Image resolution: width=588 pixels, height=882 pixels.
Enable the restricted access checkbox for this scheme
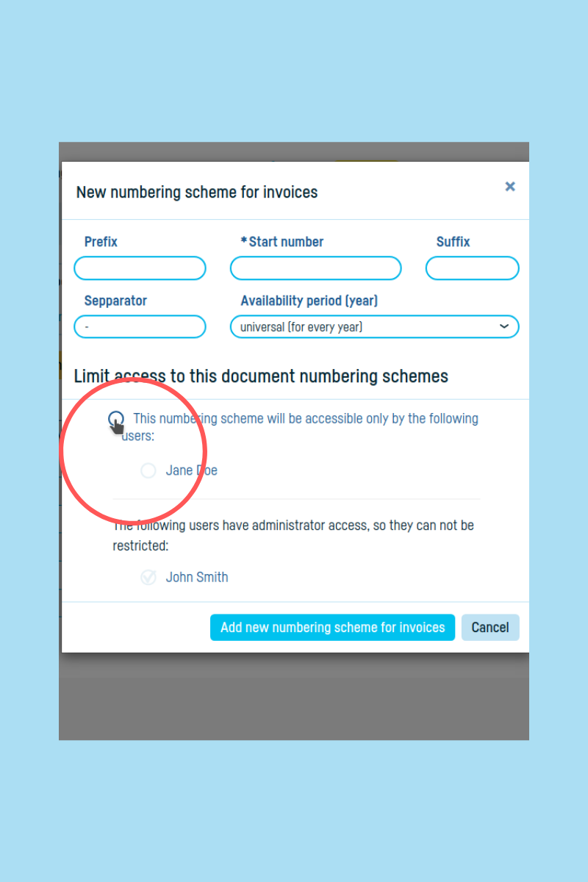(x=115, y=419)
